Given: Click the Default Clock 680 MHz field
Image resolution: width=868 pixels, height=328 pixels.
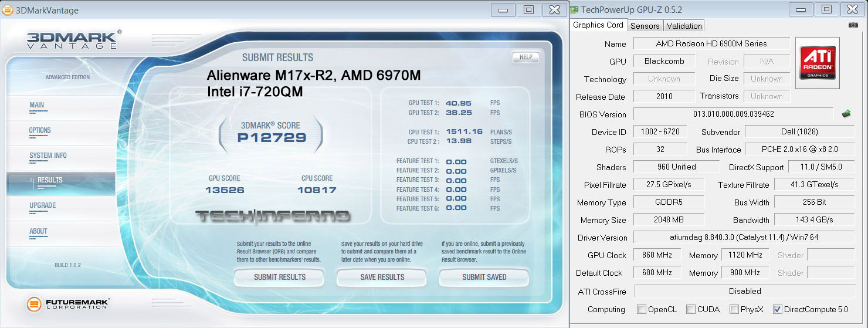Looking at the screenshot, I should pyautogui.click(x=657, y=272).
